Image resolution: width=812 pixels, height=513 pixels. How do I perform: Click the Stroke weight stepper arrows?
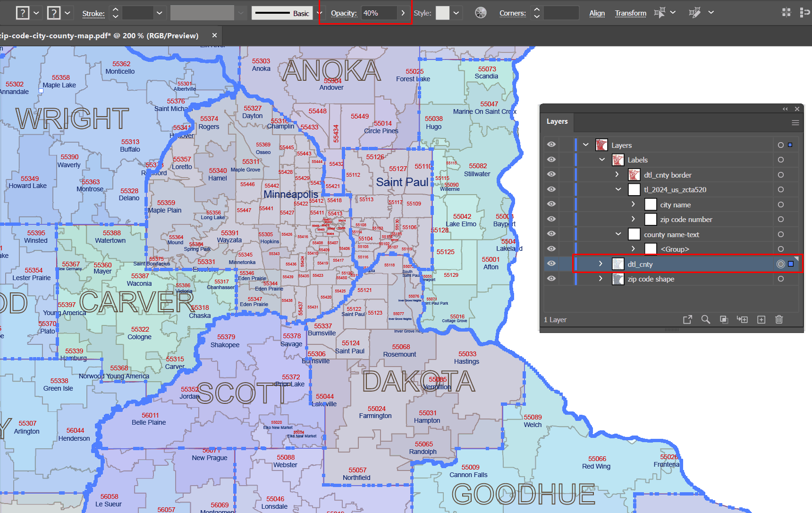[115, 13]
